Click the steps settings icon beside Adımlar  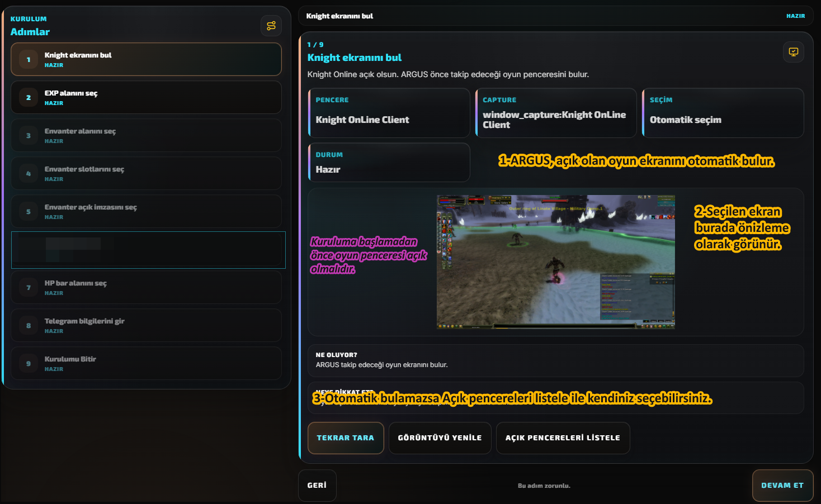tap(271, 26)
